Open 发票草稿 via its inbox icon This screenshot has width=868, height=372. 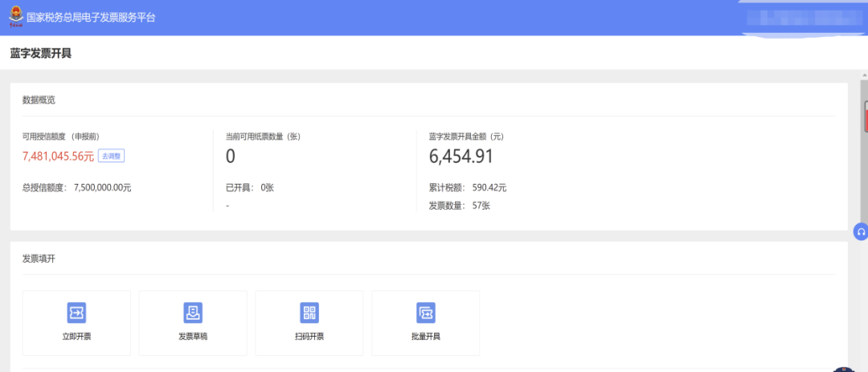click(x=193, y=313)
